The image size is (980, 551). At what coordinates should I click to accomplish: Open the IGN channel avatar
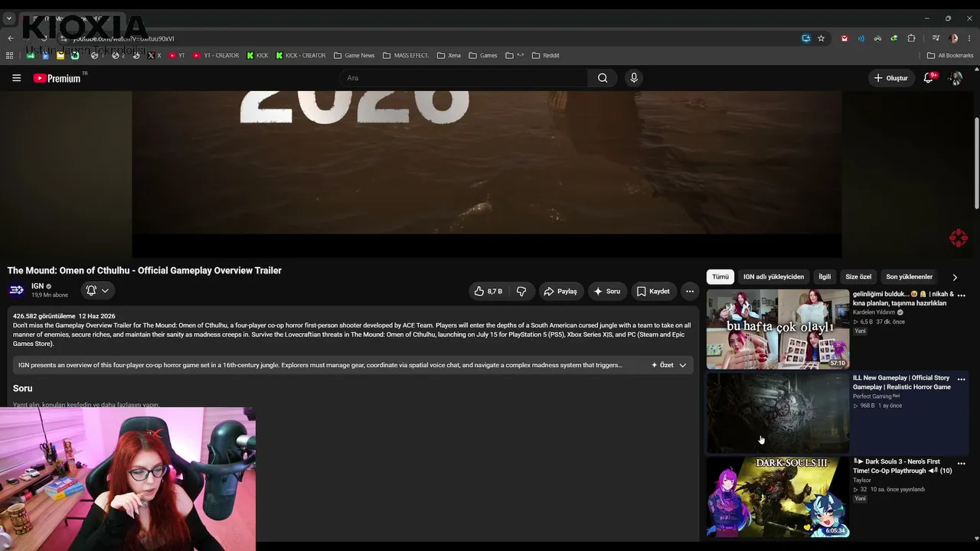pos(16,291)
